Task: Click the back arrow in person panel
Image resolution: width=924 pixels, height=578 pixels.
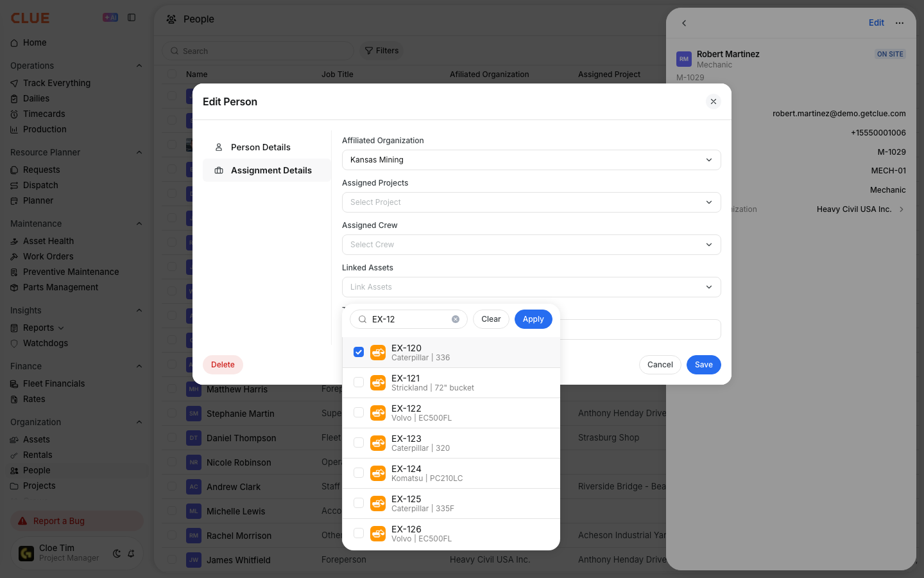Action: (684, 23)
